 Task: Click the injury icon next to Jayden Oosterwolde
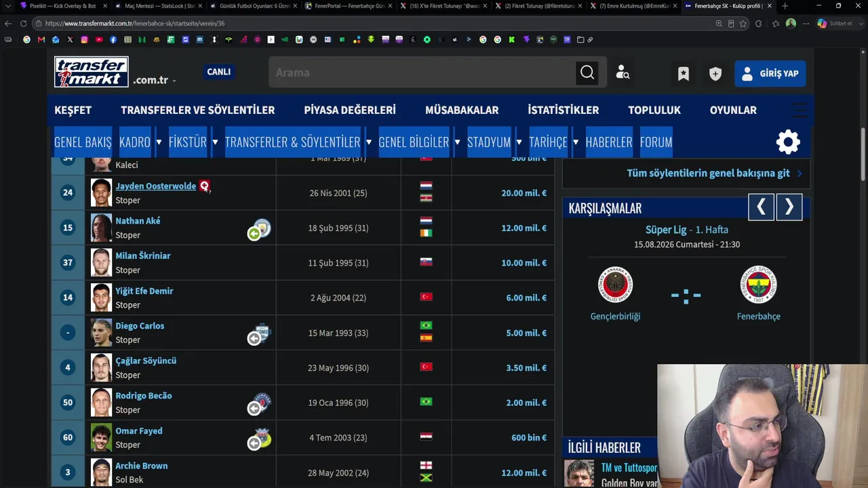(204, 186)
